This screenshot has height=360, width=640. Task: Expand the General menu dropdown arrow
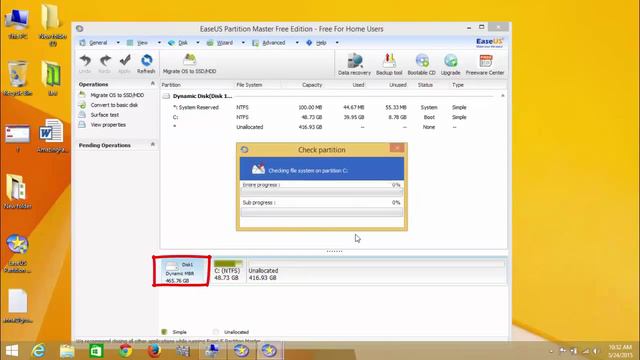tap(118, 42)
